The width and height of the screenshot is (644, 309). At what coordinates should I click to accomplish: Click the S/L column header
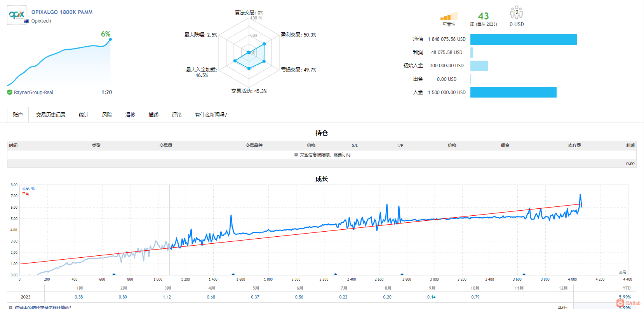pos(355,145)
